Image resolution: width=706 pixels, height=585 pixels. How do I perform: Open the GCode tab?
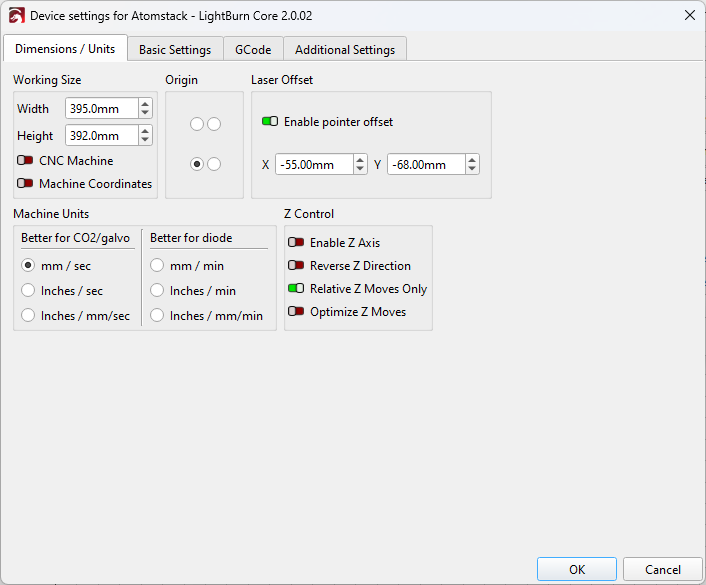(x=253, y=50)
